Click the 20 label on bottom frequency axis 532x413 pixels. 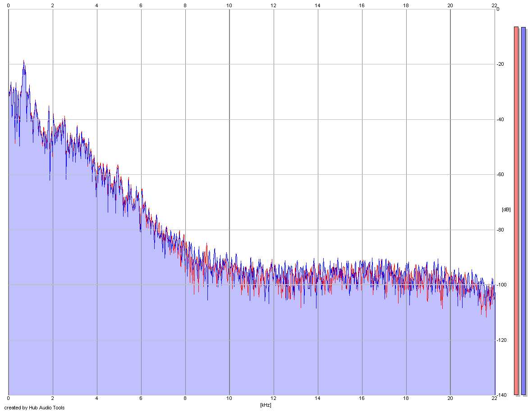(450, 399)
